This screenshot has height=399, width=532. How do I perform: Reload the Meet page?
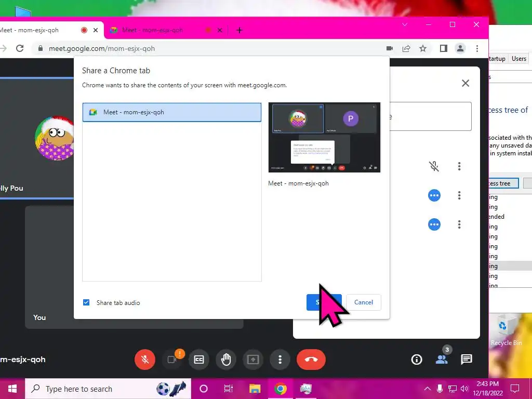click(x=20, y=48)
